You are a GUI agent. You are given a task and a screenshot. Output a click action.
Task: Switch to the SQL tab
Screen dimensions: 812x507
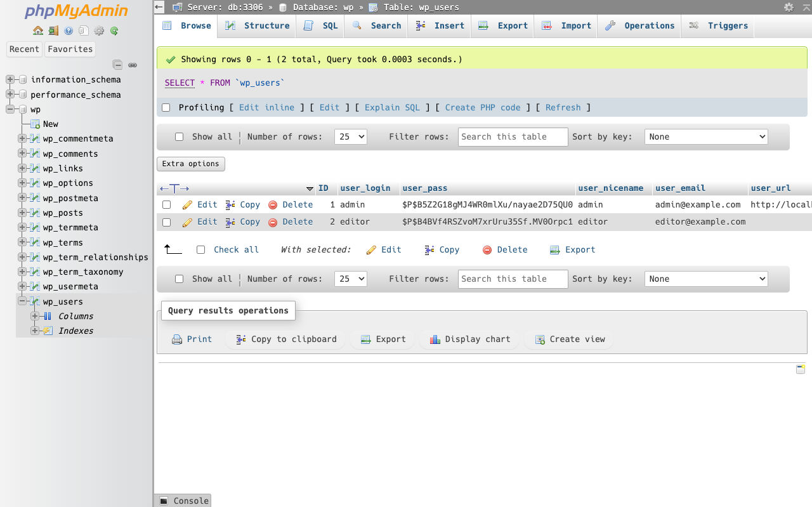pyautogui.click(x=321, y=26)
